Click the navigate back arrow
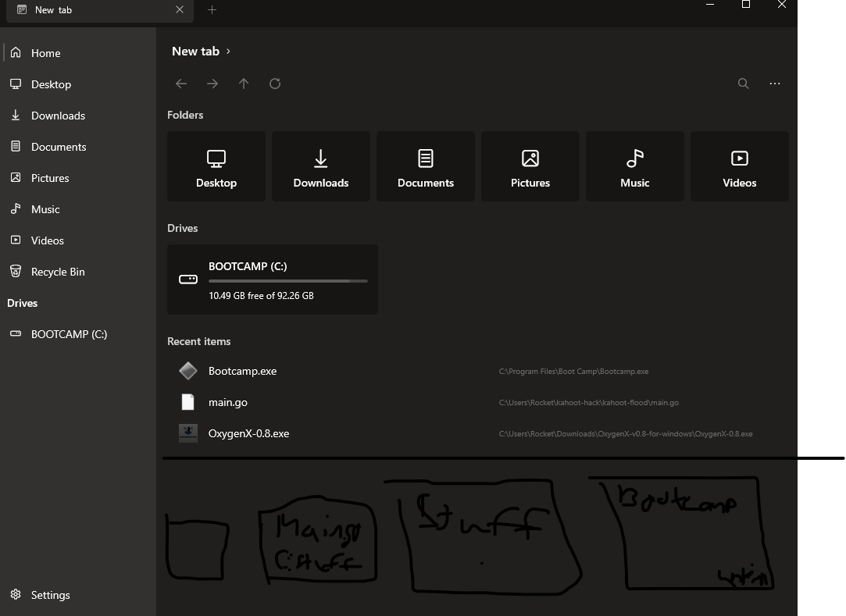 181,83
